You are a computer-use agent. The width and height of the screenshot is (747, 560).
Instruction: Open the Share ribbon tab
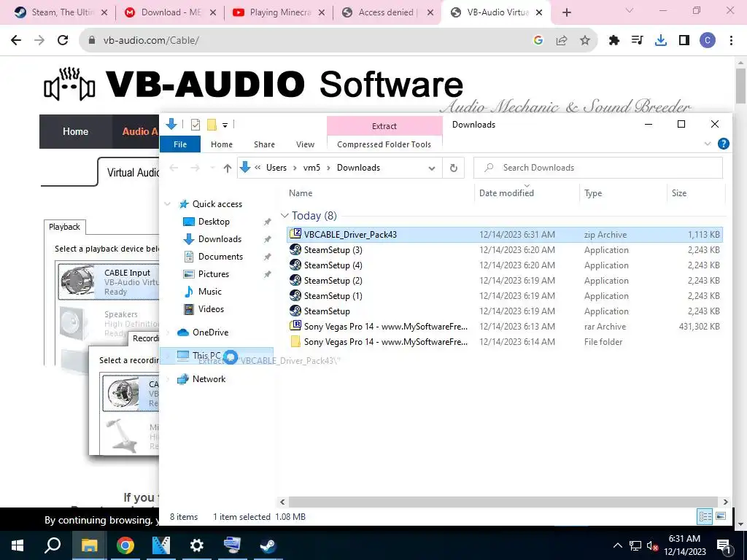264,144
